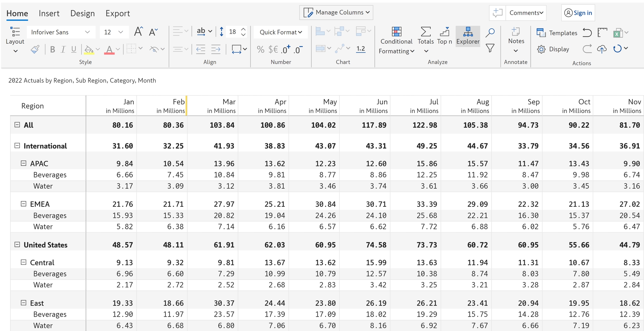Collapse the International region row
644x331 pixels.
coord(17,145)
